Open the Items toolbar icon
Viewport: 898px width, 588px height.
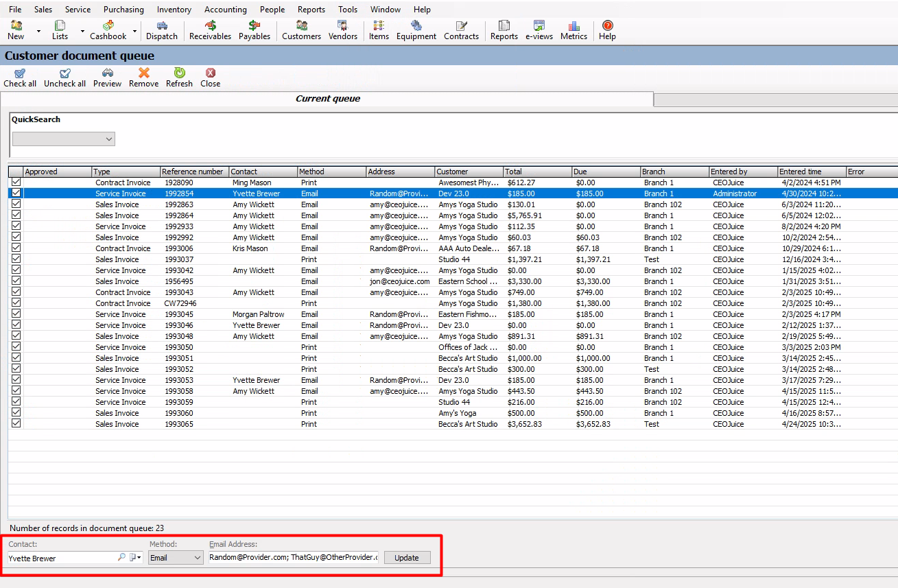379,30
